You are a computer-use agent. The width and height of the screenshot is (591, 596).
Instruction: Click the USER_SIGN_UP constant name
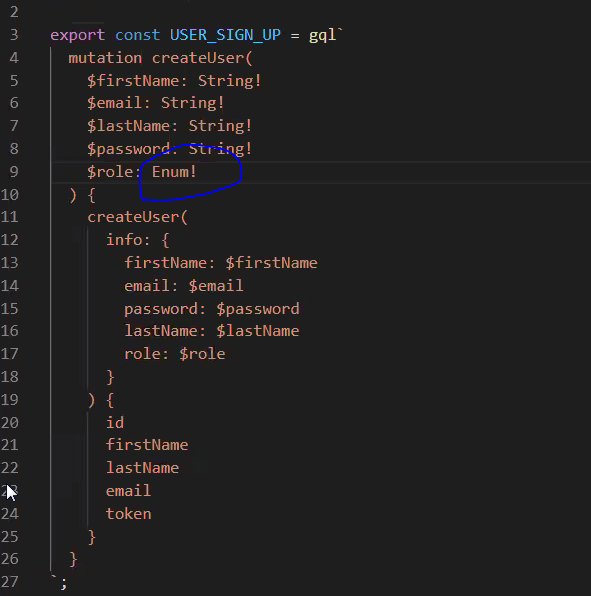click(225, 35)
